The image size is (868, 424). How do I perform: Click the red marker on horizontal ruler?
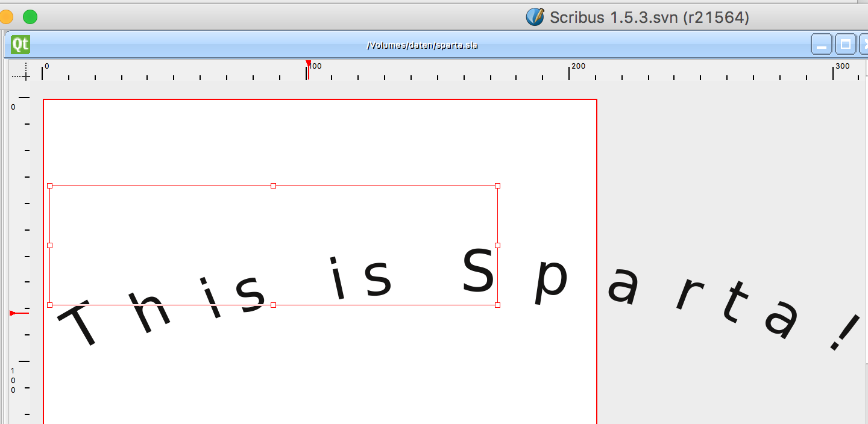[309, 64]
